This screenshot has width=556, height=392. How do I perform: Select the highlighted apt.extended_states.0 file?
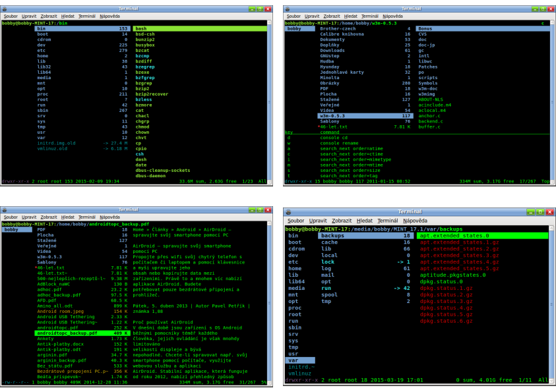(483, 236)
